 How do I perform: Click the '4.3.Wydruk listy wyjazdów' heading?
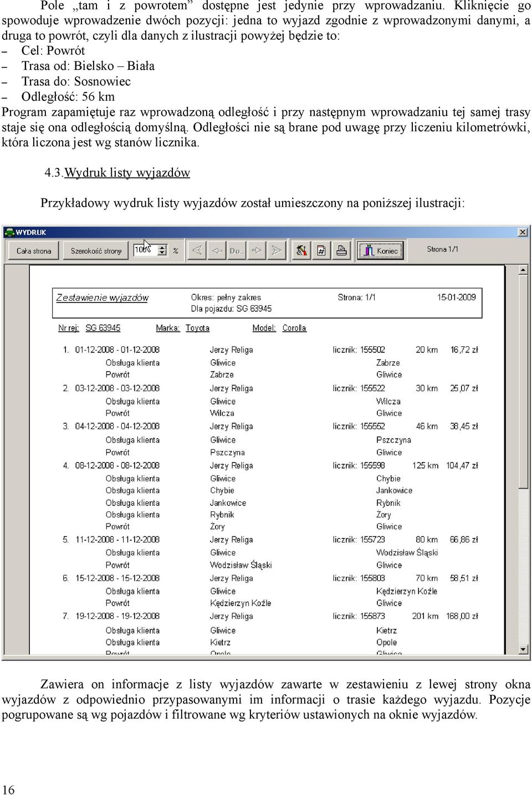click(117, 173)
